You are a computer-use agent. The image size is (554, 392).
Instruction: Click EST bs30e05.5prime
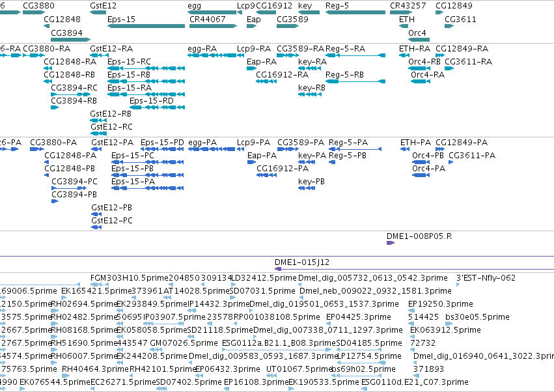[477, 316]
